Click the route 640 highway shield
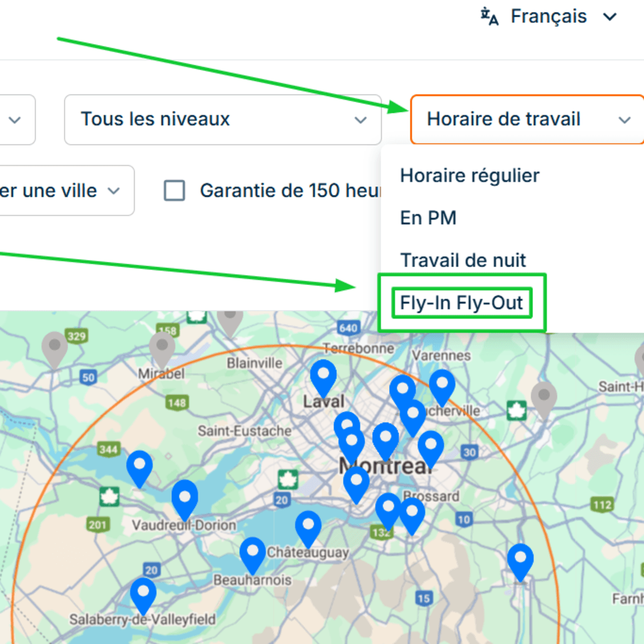 tap(349, 328)
